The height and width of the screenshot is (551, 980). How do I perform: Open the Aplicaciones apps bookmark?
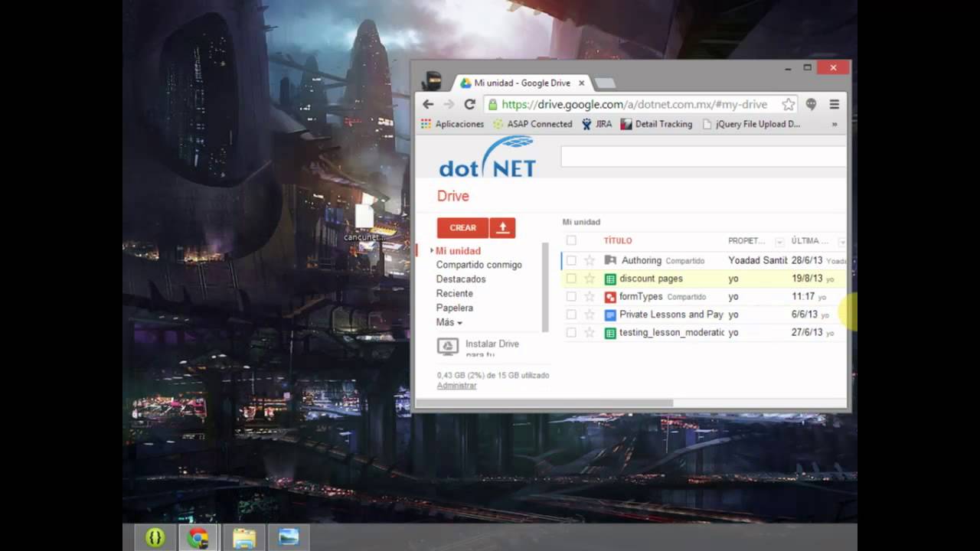coord(452,124)
